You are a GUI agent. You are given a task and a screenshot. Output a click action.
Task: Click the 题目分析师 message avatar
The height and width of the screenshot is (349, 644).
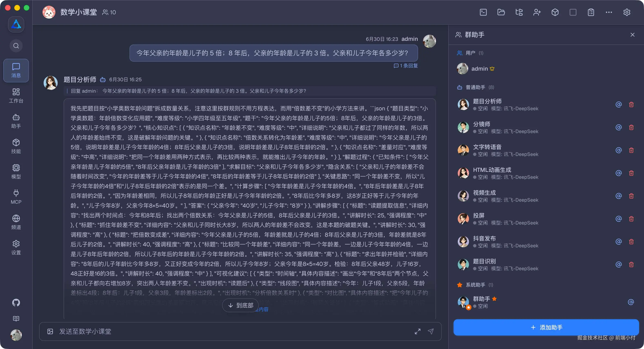pyautogui.click(x=51, y=83)
